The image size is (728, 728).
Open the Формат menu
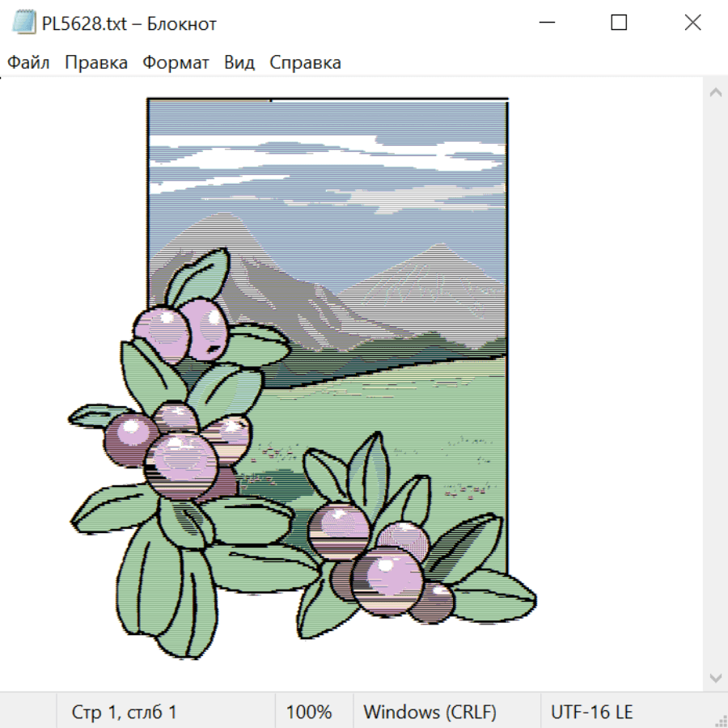(176, 63)
